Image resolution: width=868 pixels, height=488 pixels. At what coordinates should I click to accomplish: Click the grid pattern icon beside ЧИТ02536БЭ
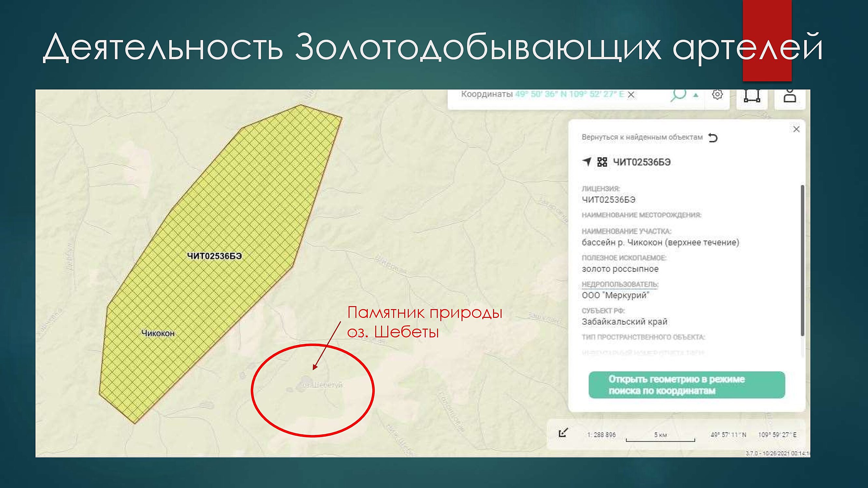(x=602, y=162)
